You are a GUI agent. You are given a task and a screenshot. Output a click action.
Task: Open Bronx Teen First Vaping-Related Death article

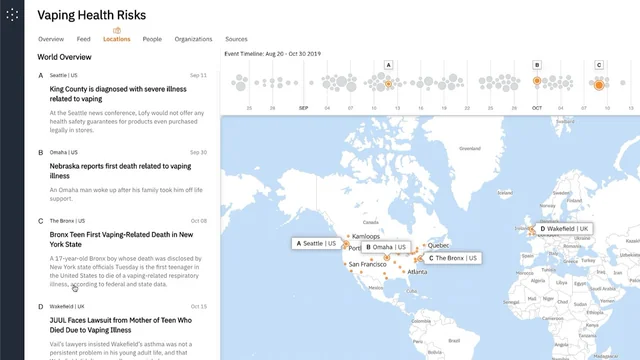tap(121, 240)
